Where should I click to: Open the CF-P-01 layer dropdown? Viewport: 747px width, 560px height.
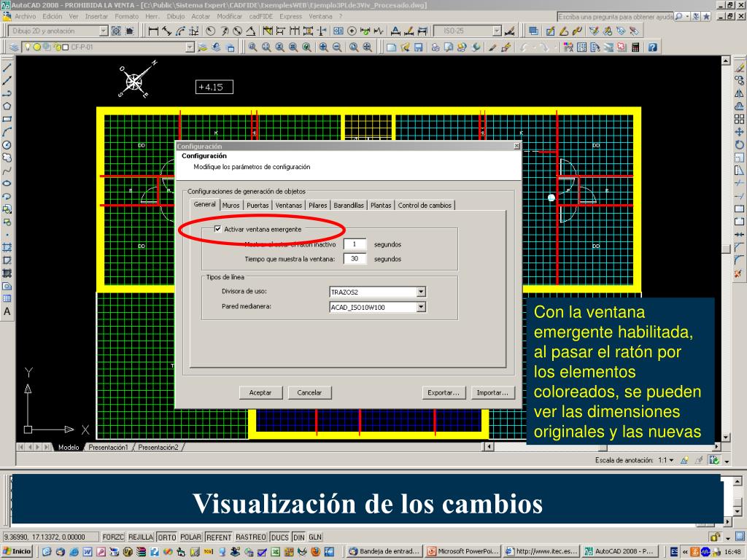190,47
